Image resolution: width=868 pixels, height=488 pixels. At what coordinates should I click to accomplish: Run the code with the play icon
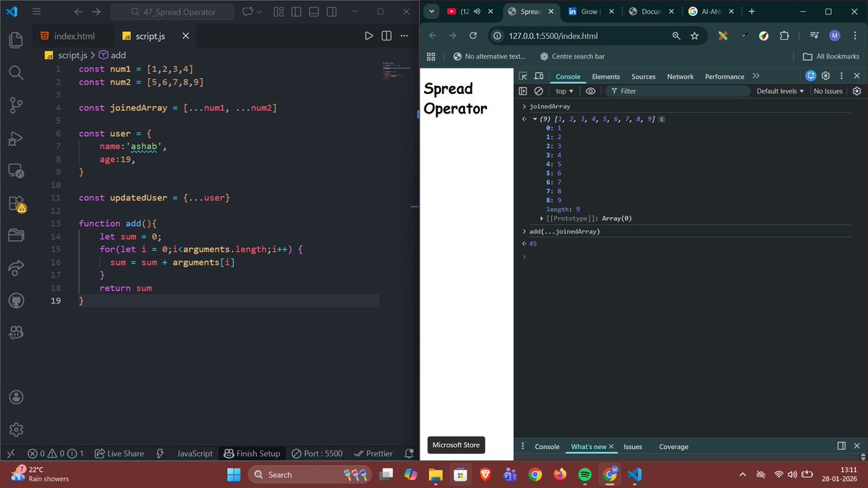369,36
